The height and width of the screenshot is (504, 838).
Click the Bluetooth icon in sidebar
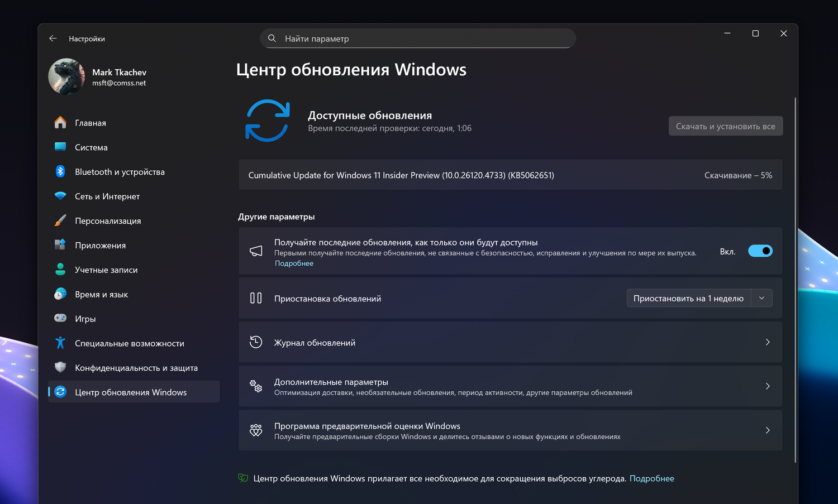click(60, 172)
